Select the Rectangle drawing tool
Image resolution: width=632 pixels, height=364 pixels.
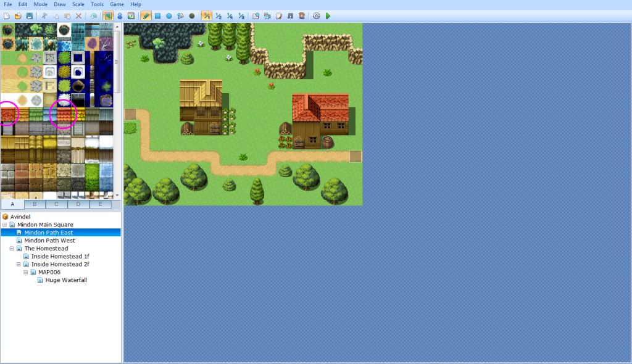[157, 15]
